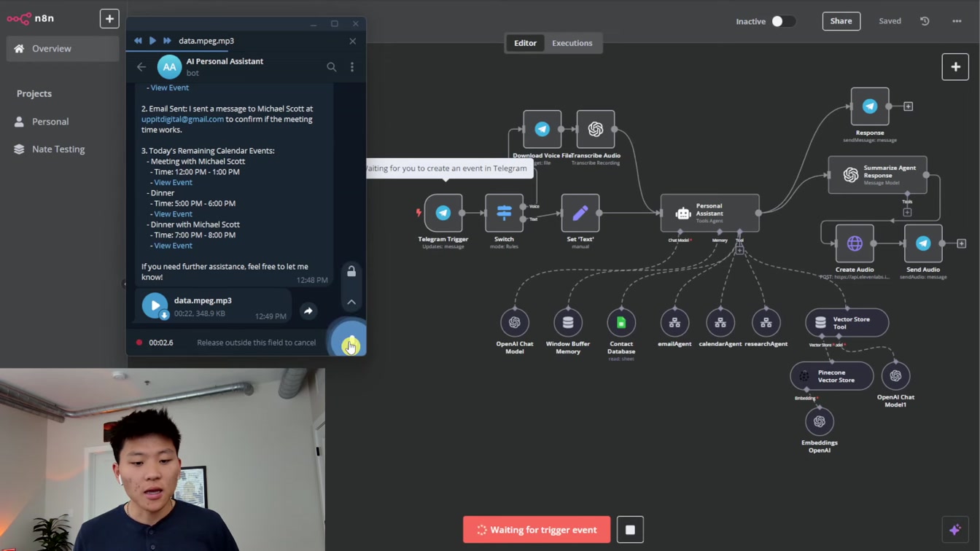The height and width of the screenshot is (551, 980).
Task: Click the n8n logo
Action: click(31, 18)
